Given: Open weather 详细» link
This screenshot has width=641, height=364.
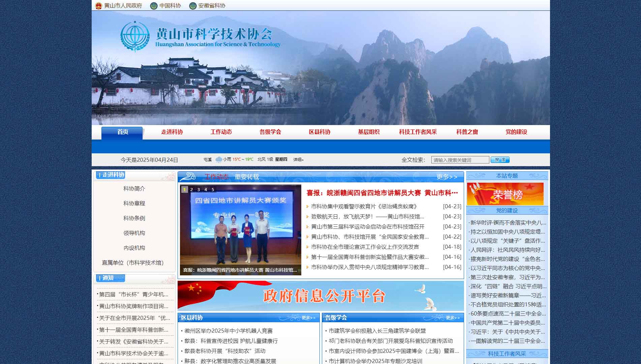Looking at the screenshot, I should pos(298,160).
